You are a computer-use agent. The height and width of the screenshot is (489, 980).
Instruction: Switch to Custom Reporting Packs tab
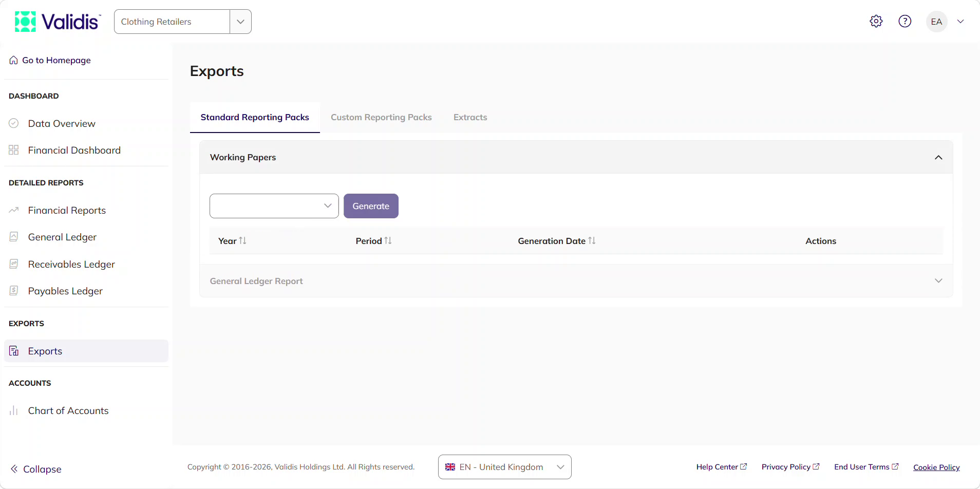coord(381,117)
